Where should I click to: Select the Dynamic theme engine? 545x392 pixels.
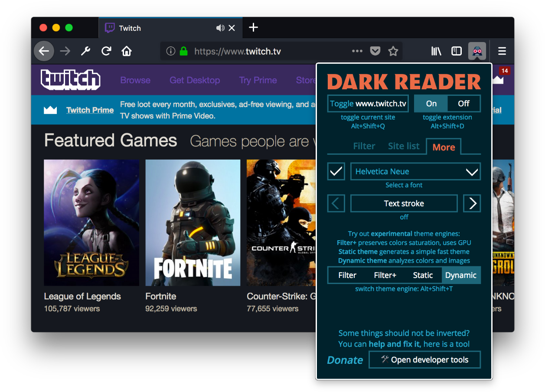[461, 275]
